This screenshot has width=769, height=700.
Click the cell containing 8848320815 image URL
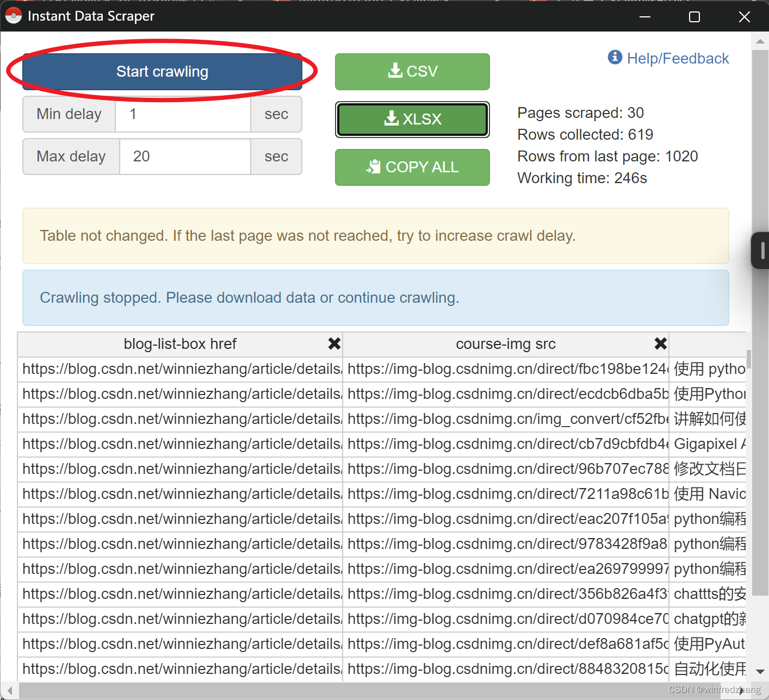click(x=506, y=670)
